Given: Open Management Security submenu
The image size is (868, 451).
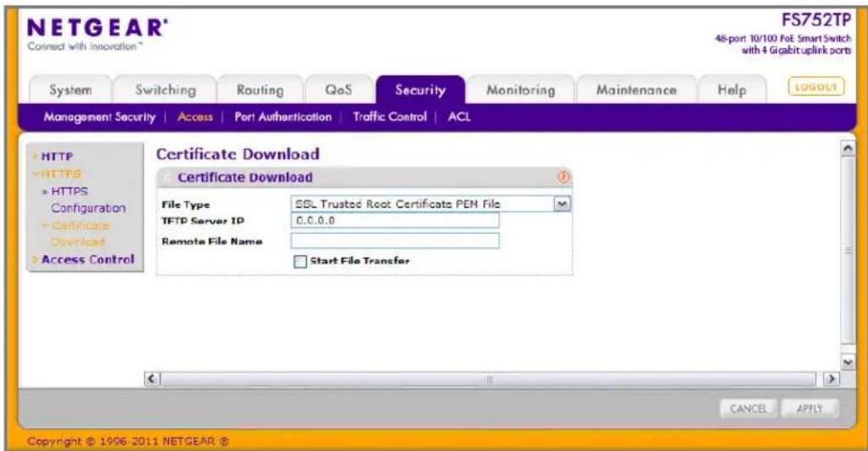Looking at the screenshot, I should 99,117.
